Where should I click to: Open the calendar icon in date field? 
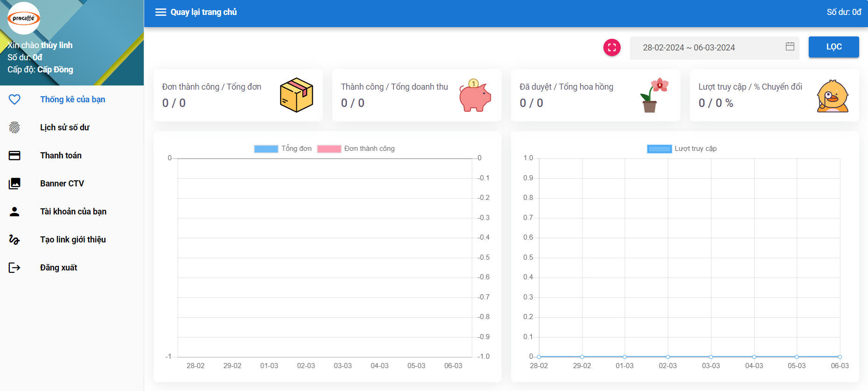[x=790, y=46]
